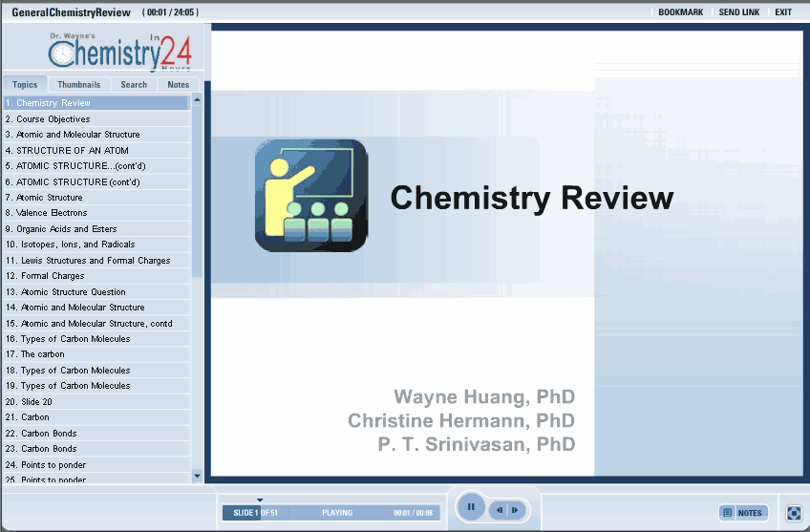Screen dimensions: 810x532
Task: Click the presenter slide icon image
Action: click(310, 196)
